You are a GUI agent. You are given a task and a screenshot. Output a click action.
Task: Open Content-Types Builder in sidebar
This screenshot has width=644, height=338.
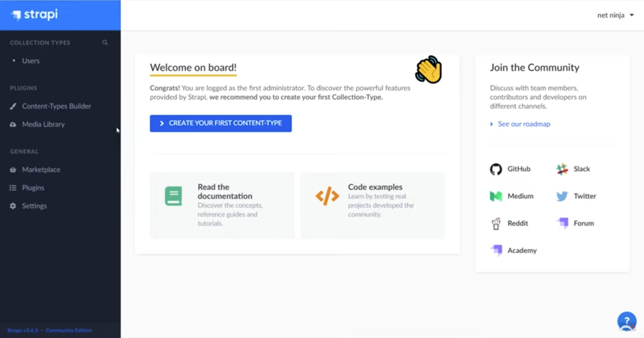(x=56, y=106)
